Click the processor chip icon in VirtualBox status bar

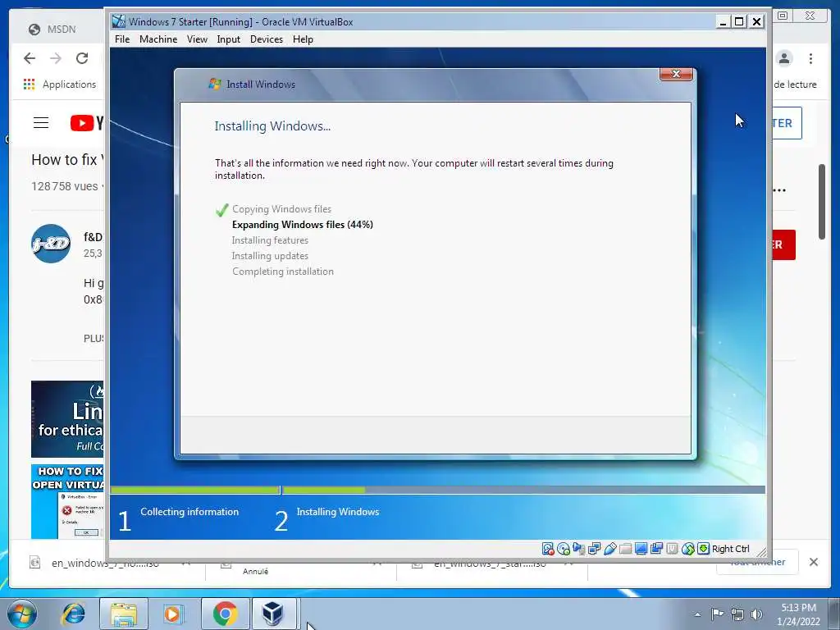672,549
